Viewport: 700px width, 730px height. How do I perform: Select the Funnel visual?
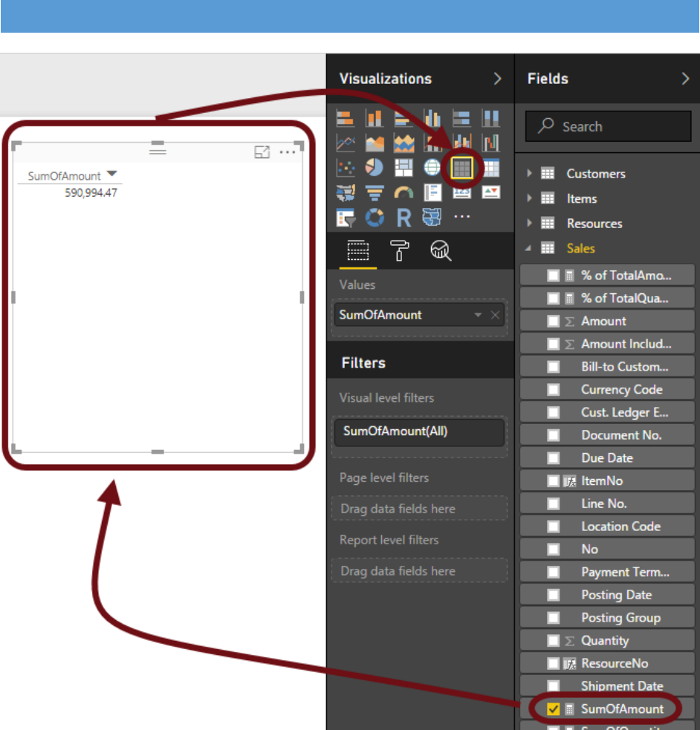click(x=375, y=192)
